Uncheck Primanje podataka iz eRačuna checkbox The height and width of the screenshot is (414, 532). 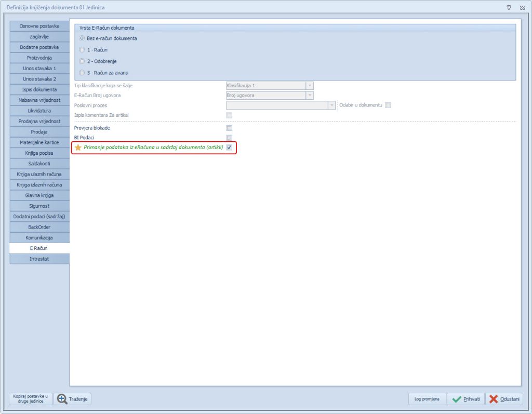pyautogui.click(x=229, y=148)
